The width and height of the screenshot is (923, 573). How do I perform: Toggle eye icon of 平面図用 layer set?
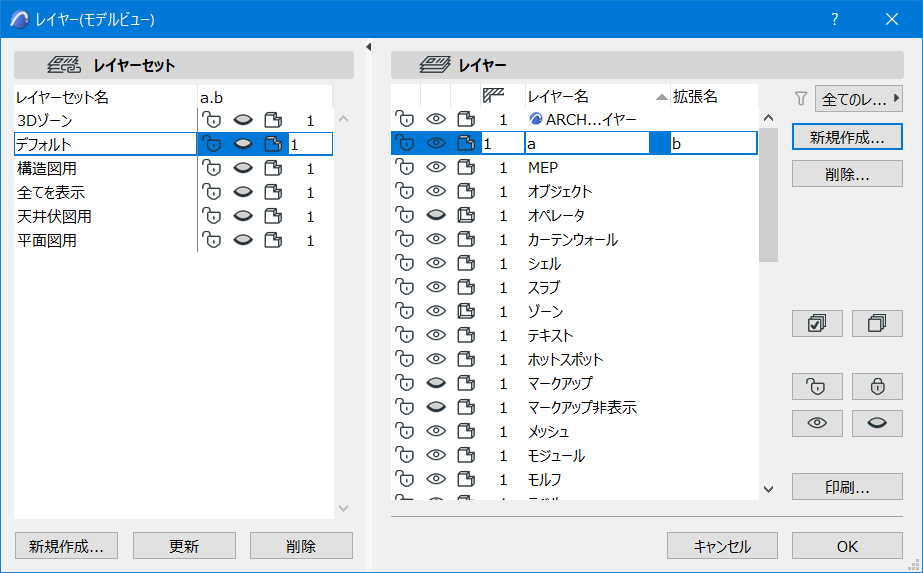coord(243,240)
